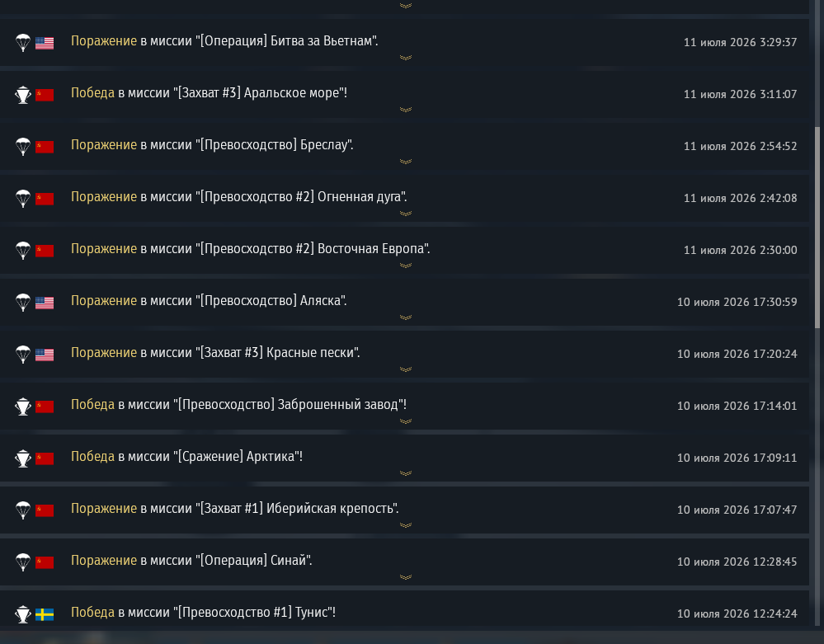Click the vertical scrollbar thumb
Image resolution: width=824 pixels, height=644 pixels.
tap(817, 228)
